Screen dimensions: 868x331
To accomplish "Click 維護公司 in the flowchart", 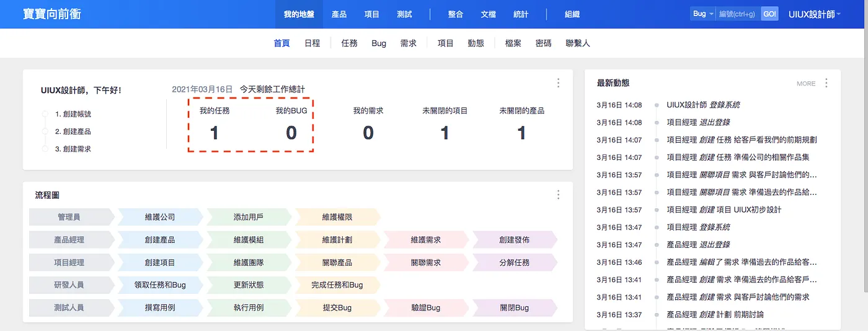I will click(160, 217).
